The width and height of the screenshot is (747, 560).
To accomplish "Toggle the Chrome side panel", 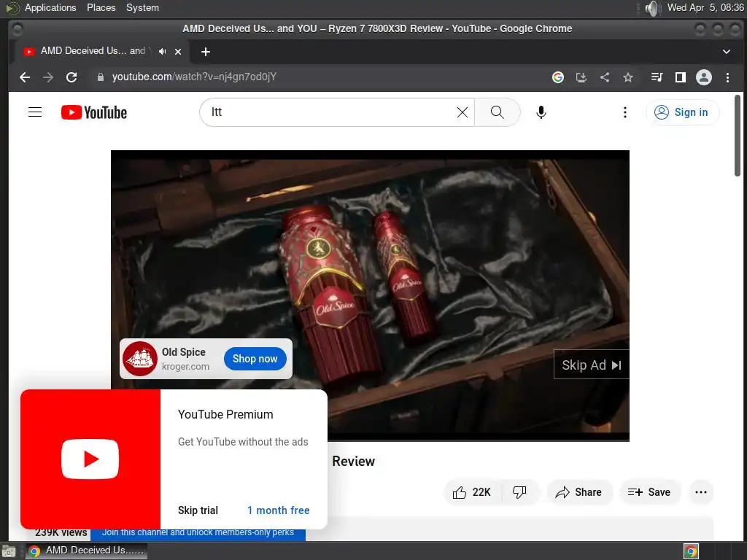I will 681,77.
